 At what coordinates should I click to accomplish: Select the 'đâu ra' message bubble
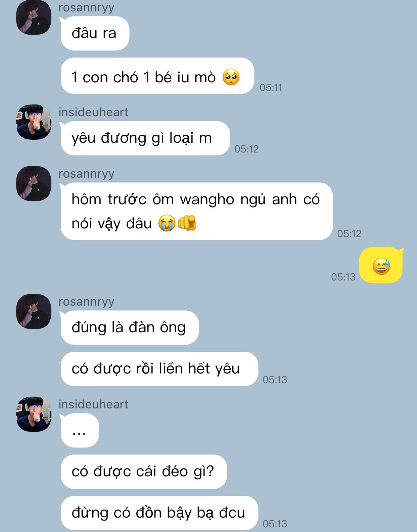95,33
